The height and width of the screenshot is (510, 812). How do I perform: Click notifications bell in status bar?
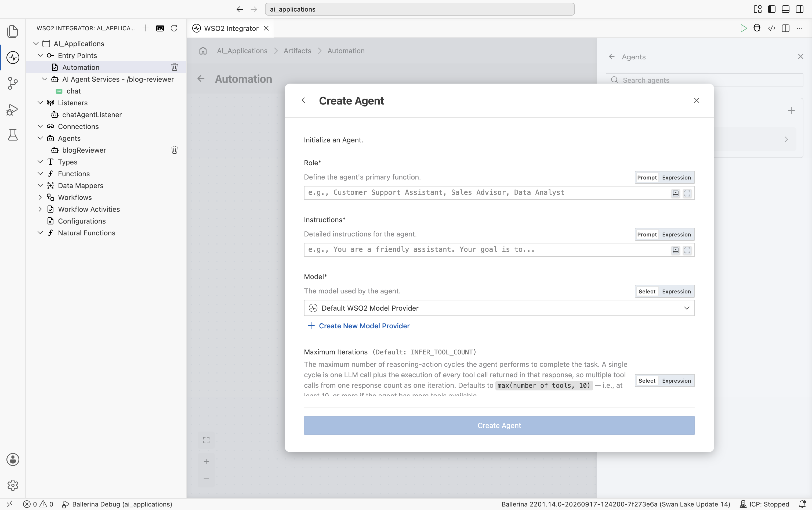coord(802,504)
